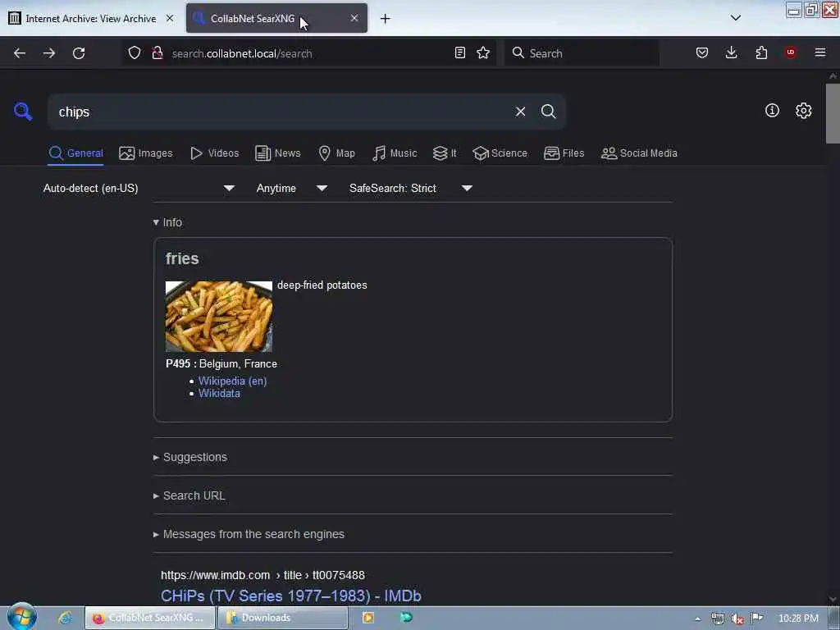Select the General category tab
The width and height of the screenshot is (840, 630).
[x=75, y=153]
